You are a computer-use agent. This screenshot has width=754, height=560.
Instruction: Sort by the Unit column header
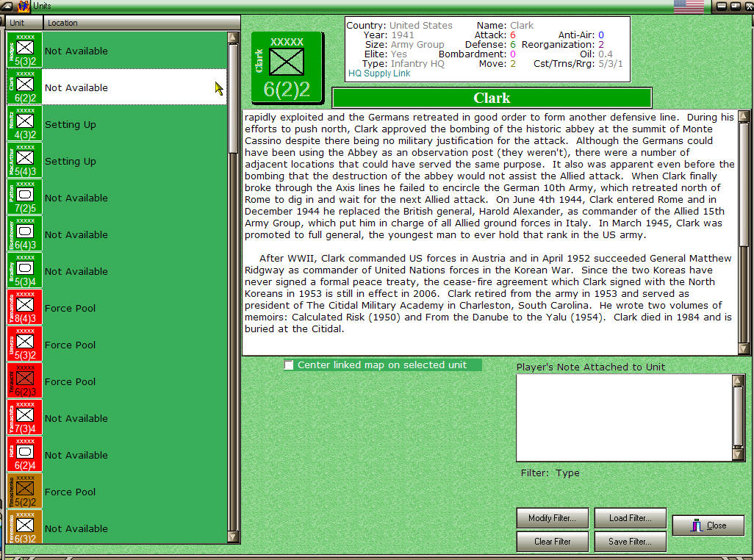(x=24, y=23)
